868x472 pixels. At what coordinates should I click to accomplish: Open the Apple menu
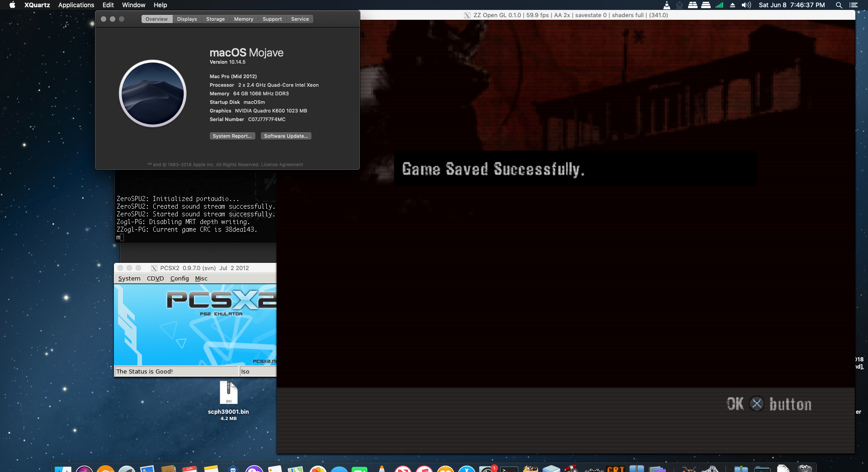pyautogui.click(x=12, y=5)
